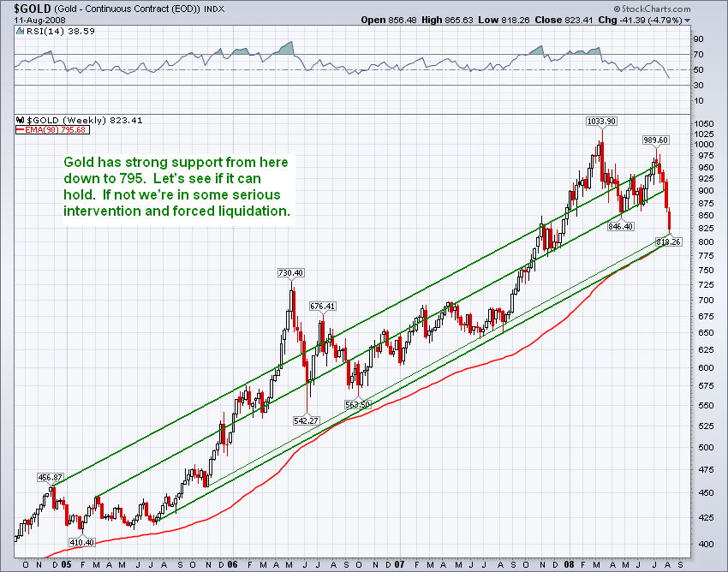The width and height of the screenshot is (728, 572).
Task: Click the RSI line chart icon
Action: point(20,31)
